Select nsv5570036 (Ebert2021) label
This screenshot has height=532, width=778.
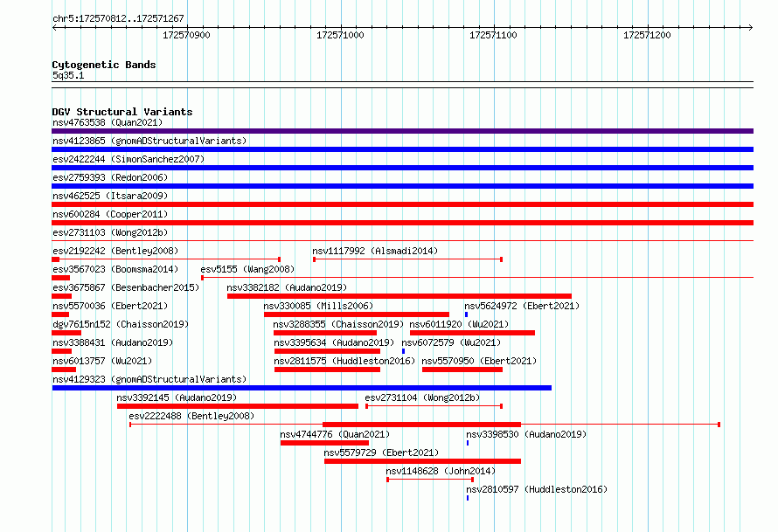click(x=110, y=306)
